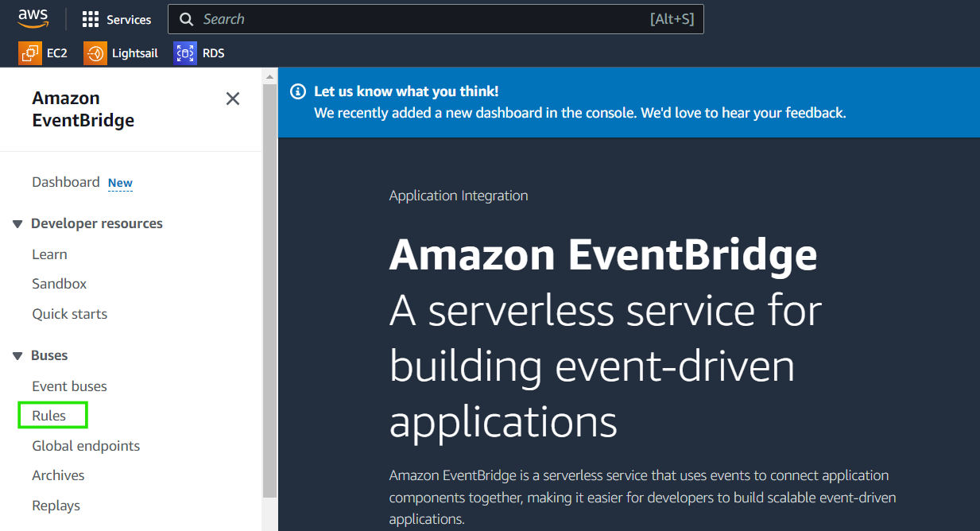
Task: Click the info icon in the feedback banner
Action: (298, 91)
